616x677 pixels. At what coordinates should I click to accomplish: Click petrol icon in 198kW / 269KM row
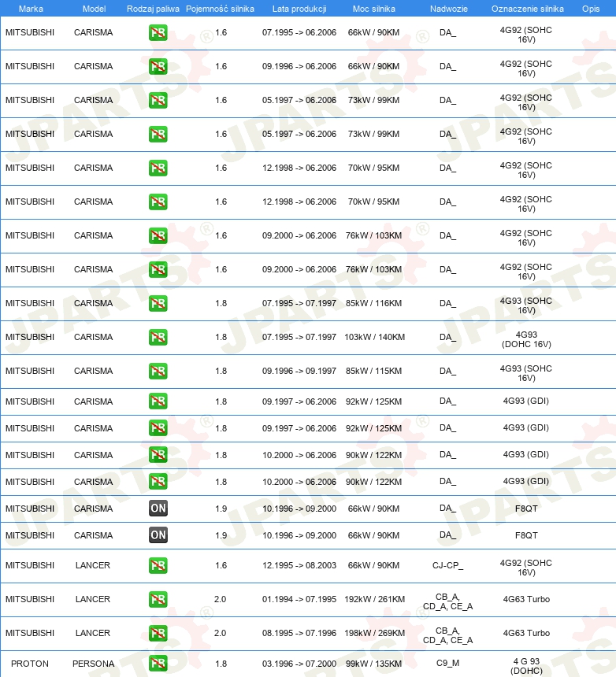click(x=158, y=634)
